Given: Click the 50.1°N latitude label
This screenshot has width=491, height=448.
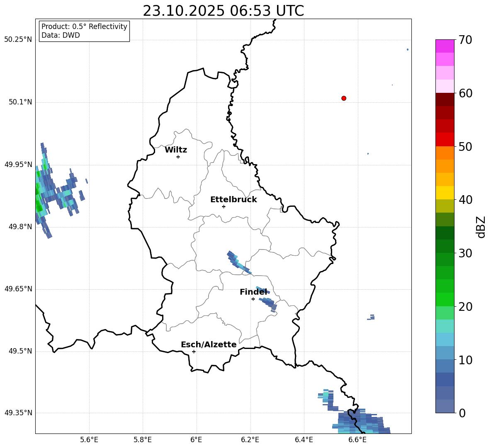Looking at the screenshot, I should [20, 102].
